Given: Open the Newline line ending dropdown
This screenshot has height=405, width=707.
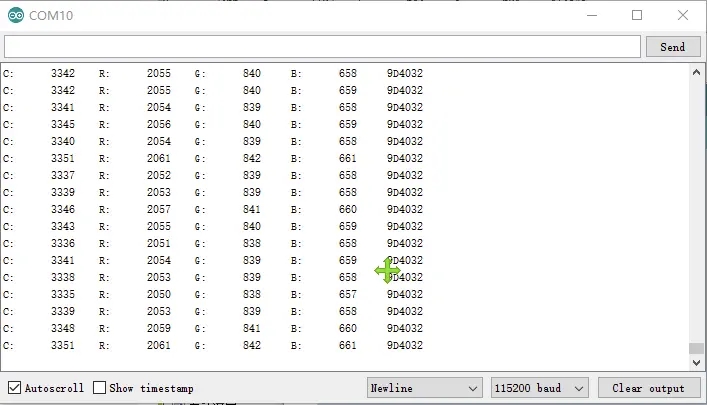Looking at the screenshot, I should click(424, 388).
